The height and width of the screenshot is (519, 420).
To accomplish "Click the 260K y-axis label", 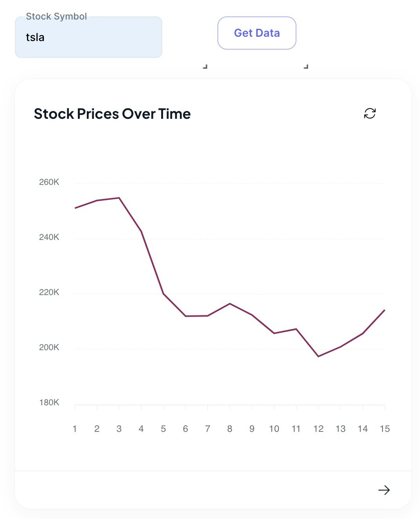I will (x=49, y=182).
